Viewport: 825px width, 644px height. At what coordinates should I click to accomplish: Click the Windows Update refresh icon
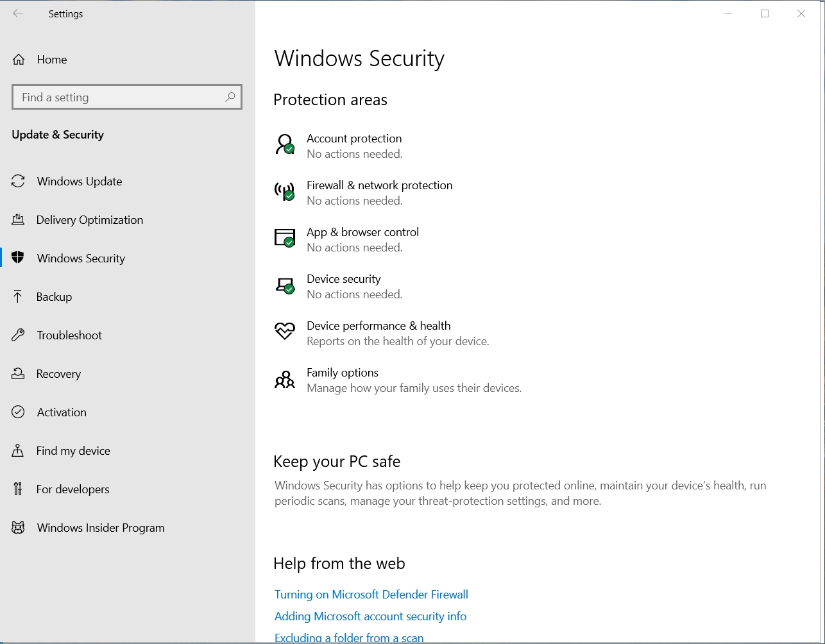pos(18,182)
